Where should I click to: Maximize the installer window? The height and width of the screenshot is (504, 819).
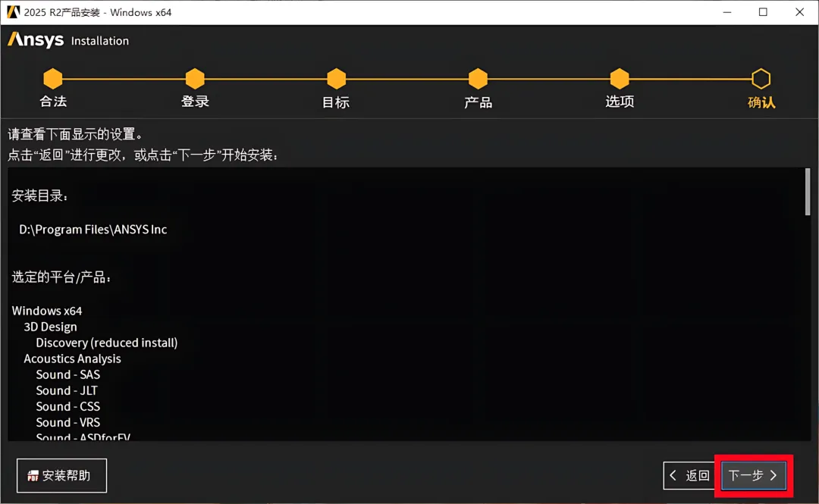point(763,12)
